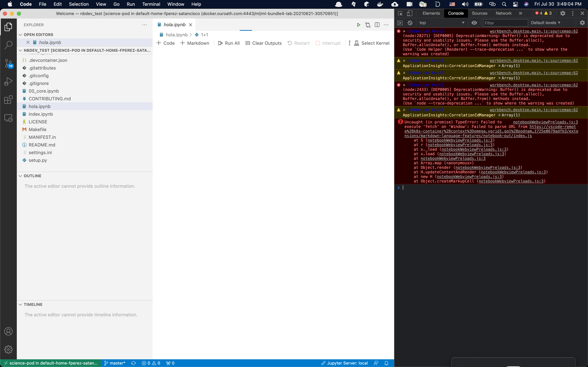
Task: Click the split editor right icon
Action: coord(377,25)
